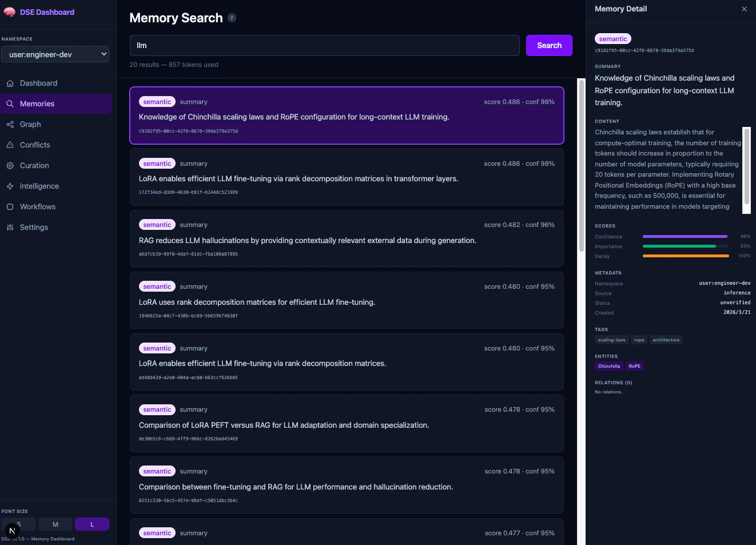Click the search query input field
The image size is (756, 545).
pos(324,46)
